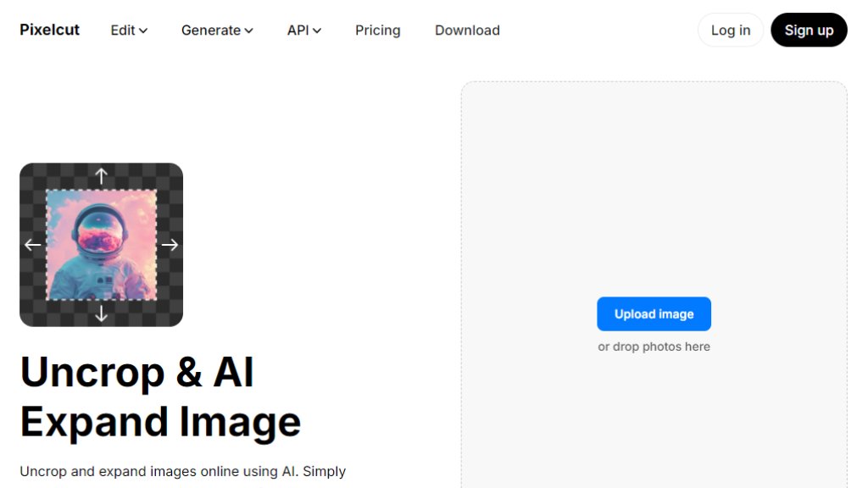The width and height of the screenshot is (868, 488).
Task: Open the Download page from the navbar
Action: point(467,30)
